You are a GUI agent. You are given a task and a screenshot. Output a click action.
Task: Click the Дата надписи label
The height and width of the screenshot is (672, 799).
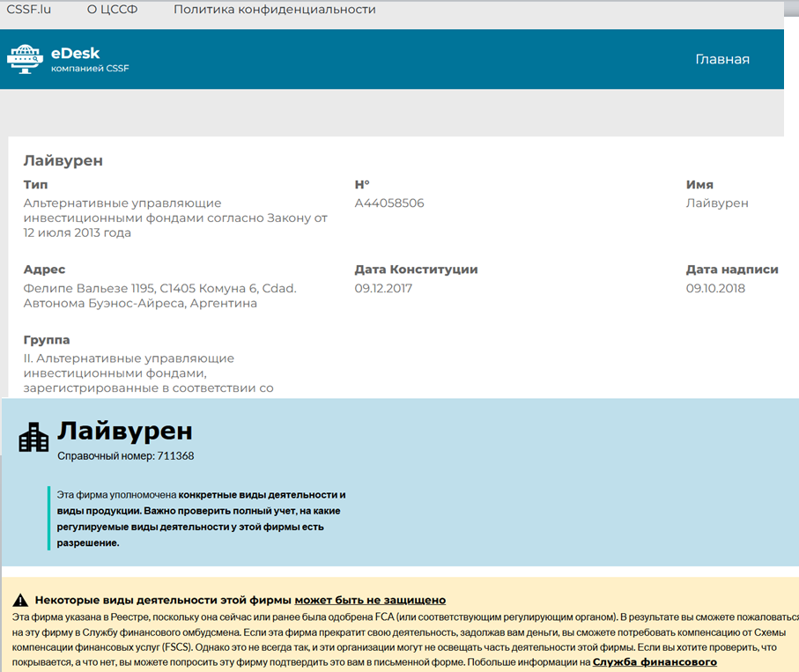732,270
